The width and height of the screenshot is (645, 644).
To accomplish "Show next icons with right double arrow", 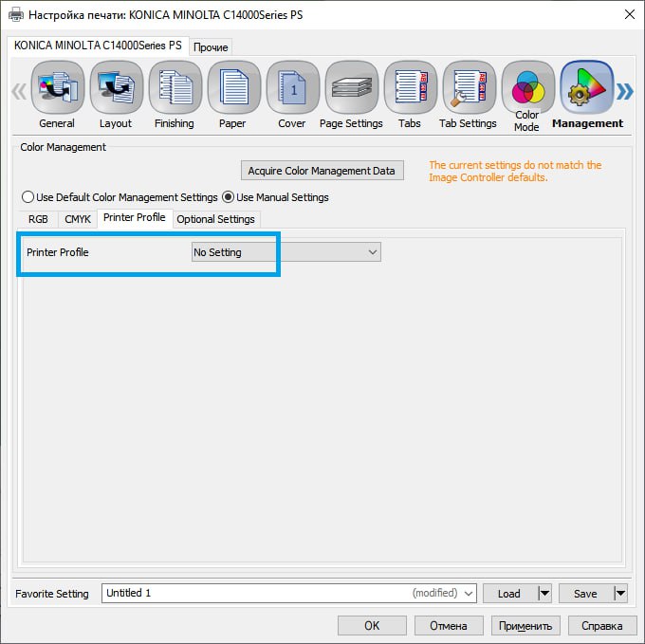I will pyautogui.click(x=624, y=91).
